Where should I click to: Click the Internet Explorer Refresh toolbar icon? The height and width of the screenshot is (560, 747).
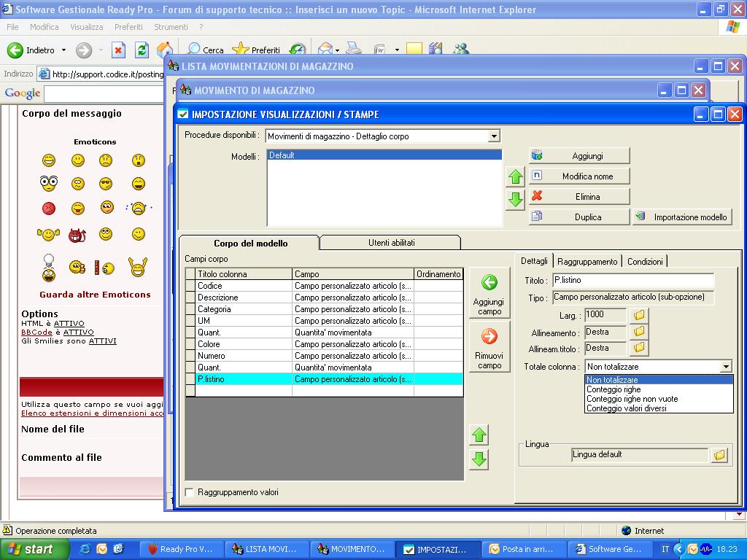coord(142,50)
